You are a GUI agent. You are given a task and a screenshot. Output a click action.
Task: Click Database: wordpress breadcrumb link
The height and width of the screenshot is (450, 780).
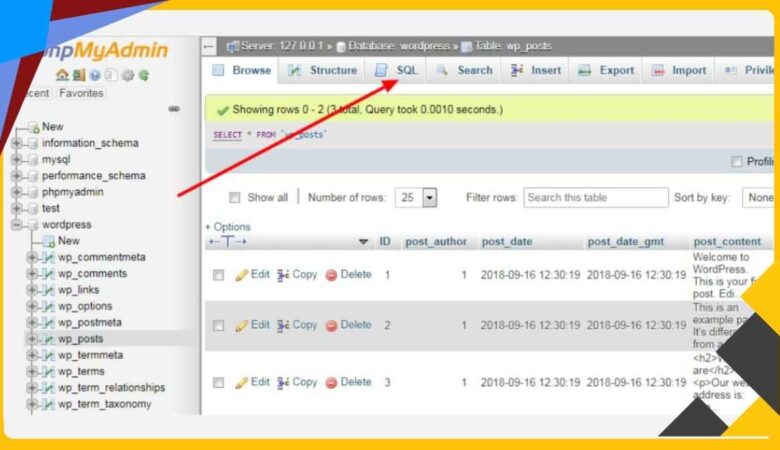398,46
